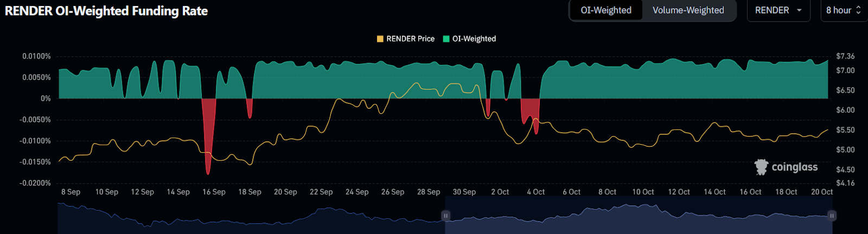
Task: Click the 24 Sep date label
Action: [357, 192]
